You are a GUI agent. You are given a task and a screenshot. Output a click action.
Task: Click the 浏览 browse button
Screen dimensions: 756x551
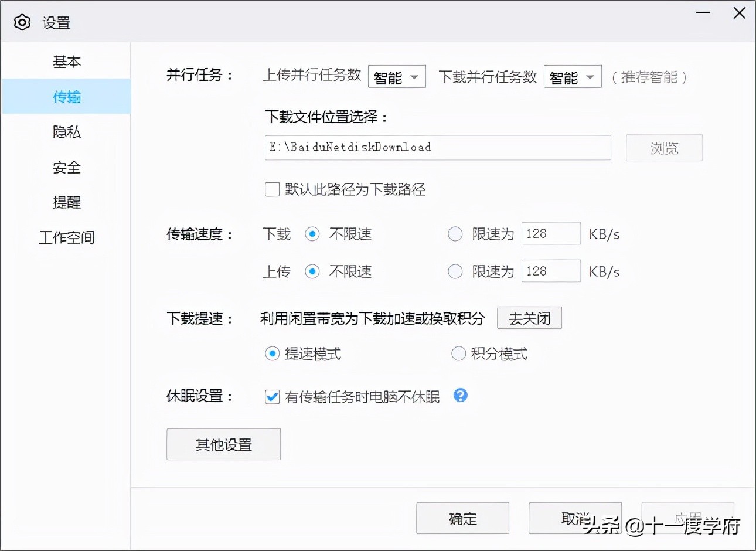664,148
